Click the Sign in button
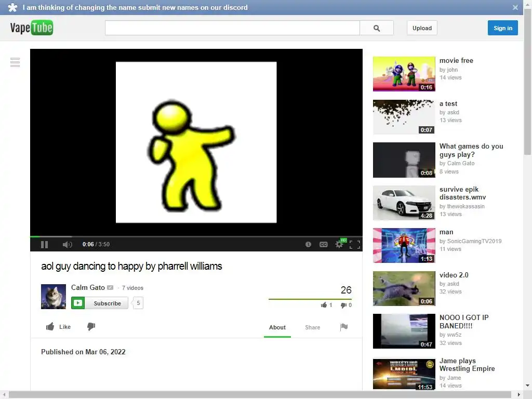Screen dimensions: 532x399 503,28
